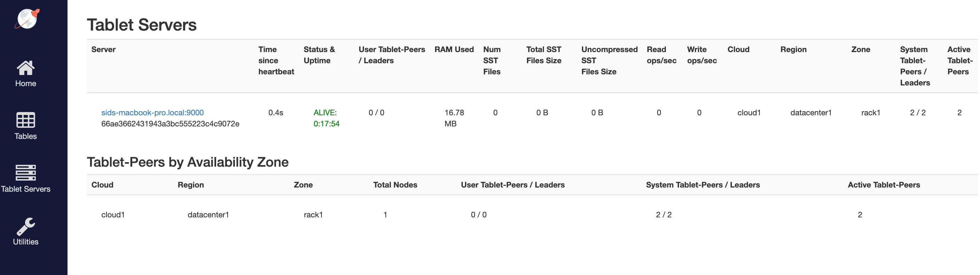Go to the Home menu label

[25, 84]
